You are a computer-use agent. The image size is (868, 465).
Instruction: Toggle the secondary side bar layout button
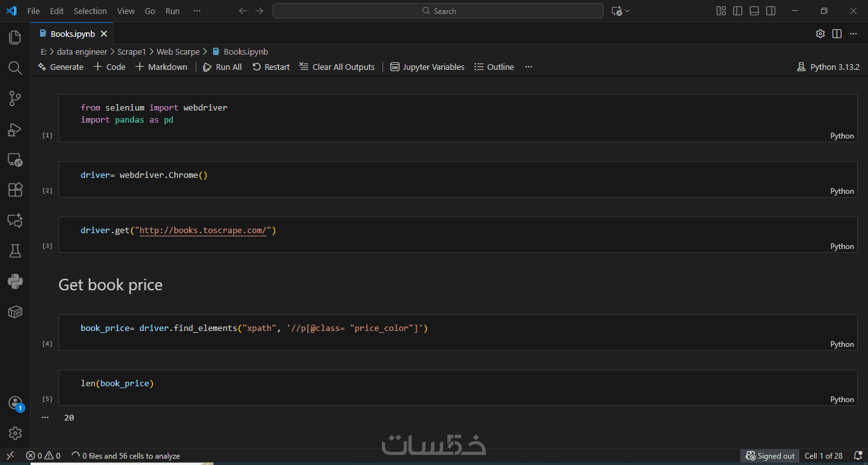pyautogui.click(x=771, y=11)
